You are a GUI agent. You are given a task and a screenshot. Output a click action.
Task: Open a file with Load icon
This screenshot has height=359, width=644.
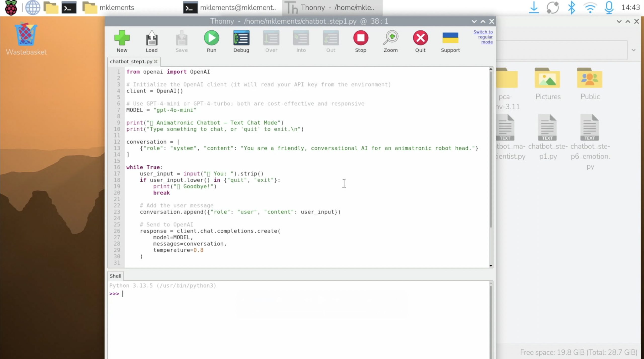click(x=151, y=38)
